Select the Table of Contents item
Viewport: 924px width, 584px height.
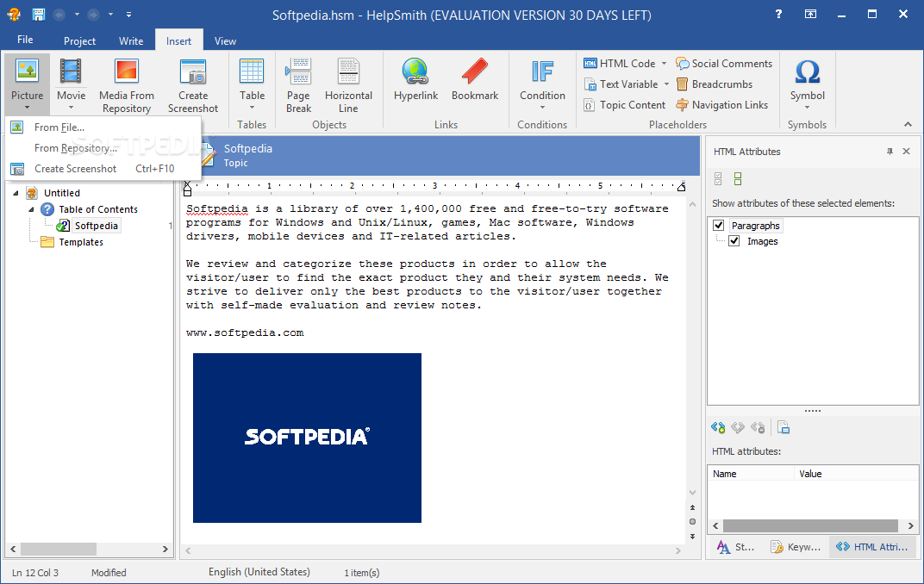(x=97, y=209)
